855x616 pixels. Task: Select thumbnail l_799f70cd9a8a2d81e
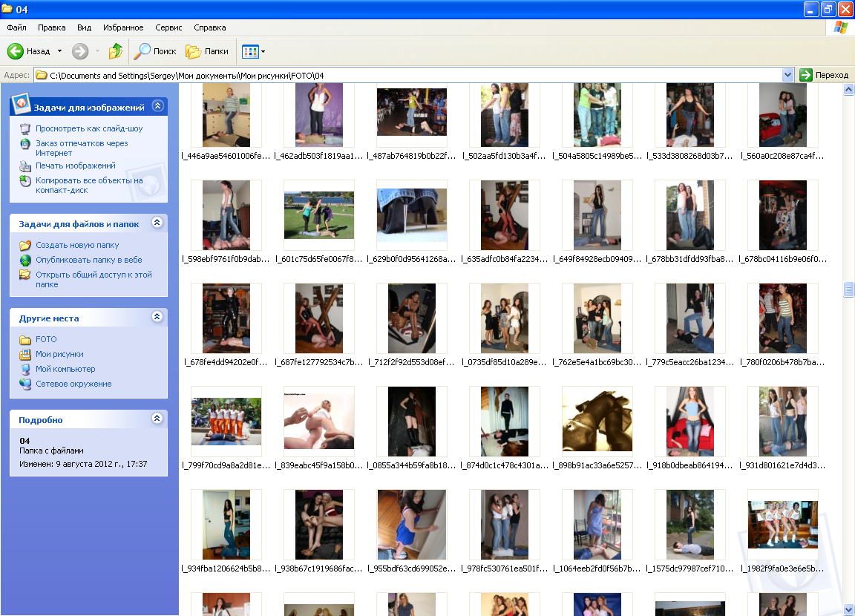(x=226, y=422)
